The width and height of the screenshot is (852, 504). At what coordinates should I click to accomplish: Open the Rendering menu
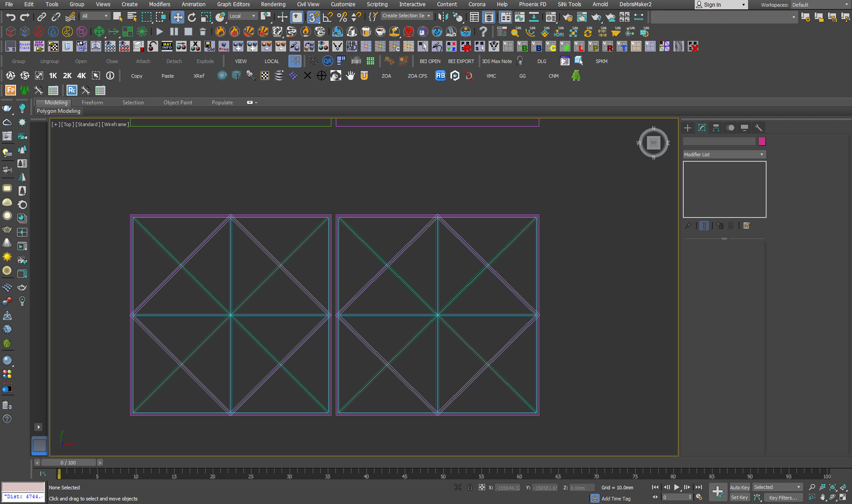click(x=273, y=4)
